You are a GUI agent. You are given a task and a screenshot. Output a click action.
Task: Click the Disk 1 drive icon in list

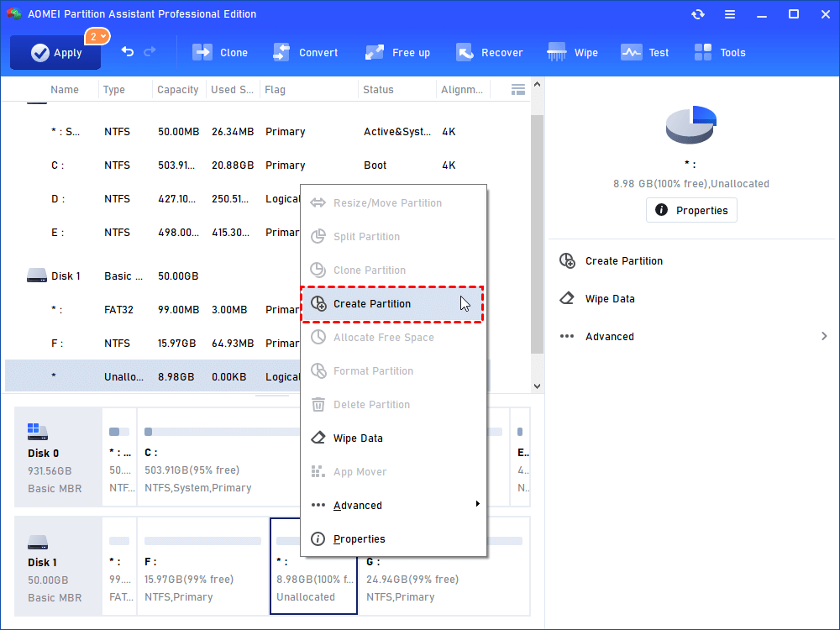click(37, 276)
